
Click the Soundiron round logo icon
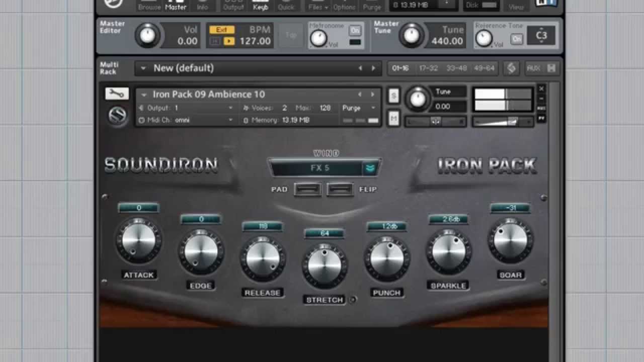[117, 116]
